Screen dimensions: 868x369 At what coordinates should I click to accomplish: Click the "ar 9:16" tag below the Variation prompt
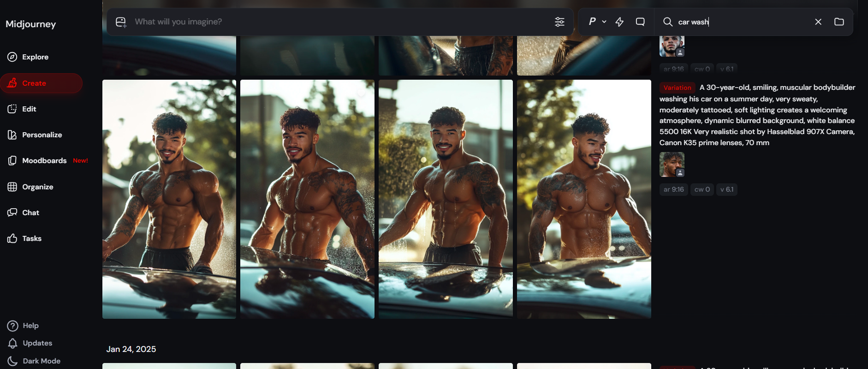click(x=673, y=189)
